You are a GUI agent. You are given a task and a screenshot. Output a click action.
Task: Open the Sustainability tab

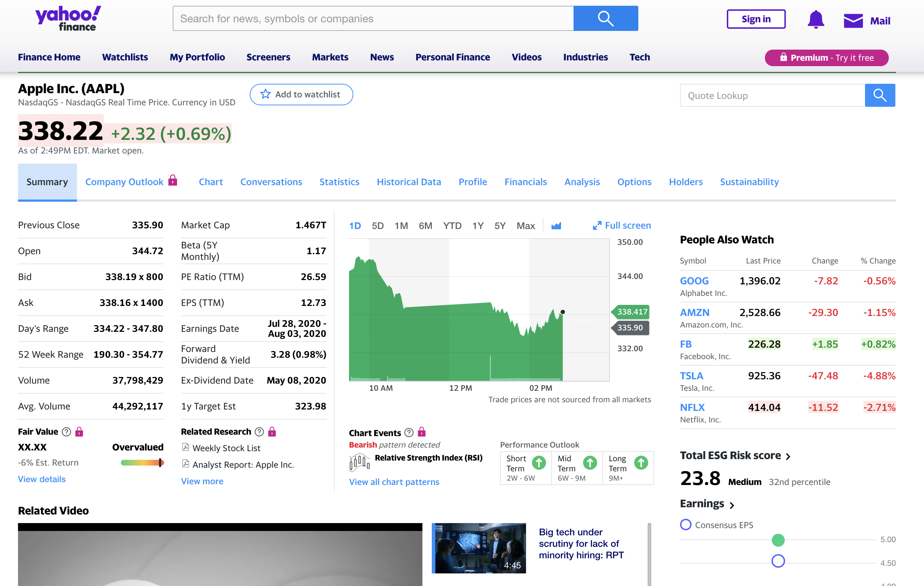pos(749,182)
